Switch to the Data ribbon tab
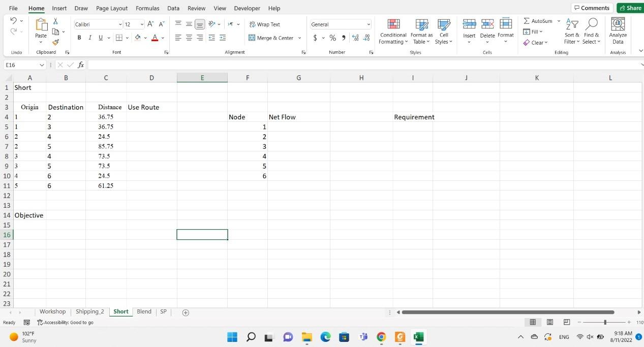644x347 pixels. (x=173, y=8)
